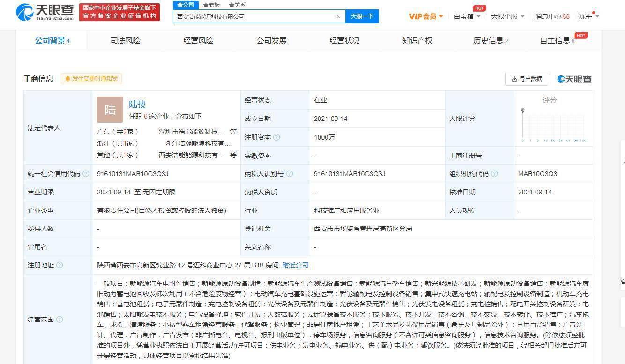Open the 天眼企服 dropdown
625x364 pixels.
[507, 16]
